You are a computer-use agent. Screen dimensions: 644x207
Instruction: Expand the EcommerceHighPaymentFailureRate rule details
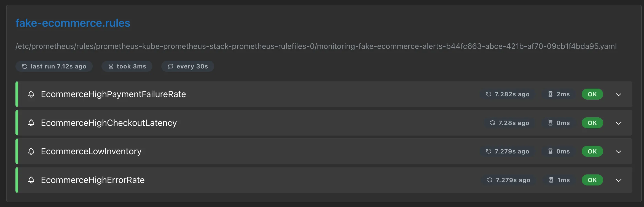[x=619, y=94]
